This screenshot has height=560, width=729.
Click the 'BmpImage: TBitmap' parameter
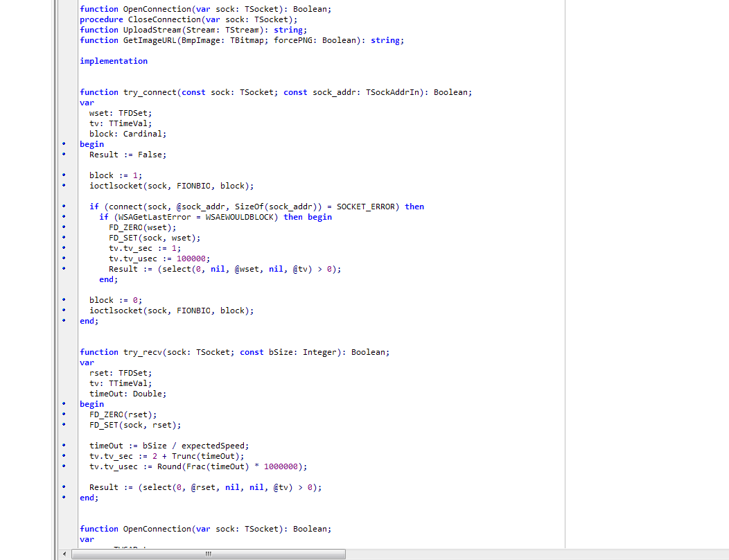(x=222, y=40)
